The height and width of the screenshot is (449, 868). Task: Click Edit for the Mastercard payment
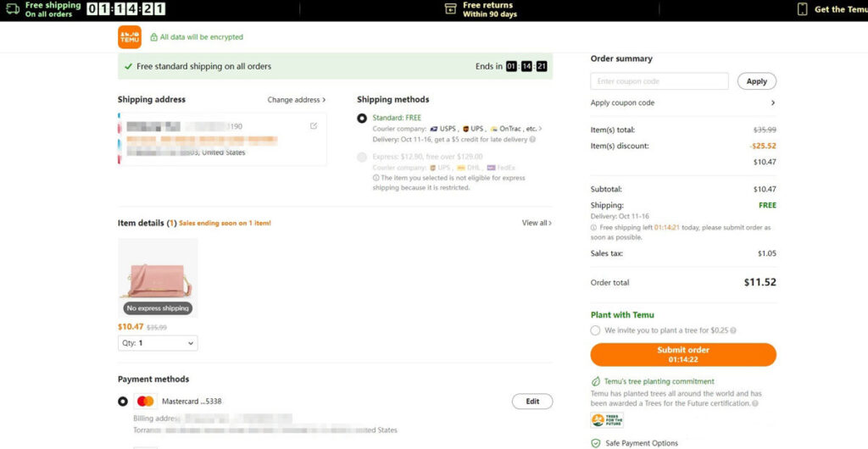(x=531, y=402)
